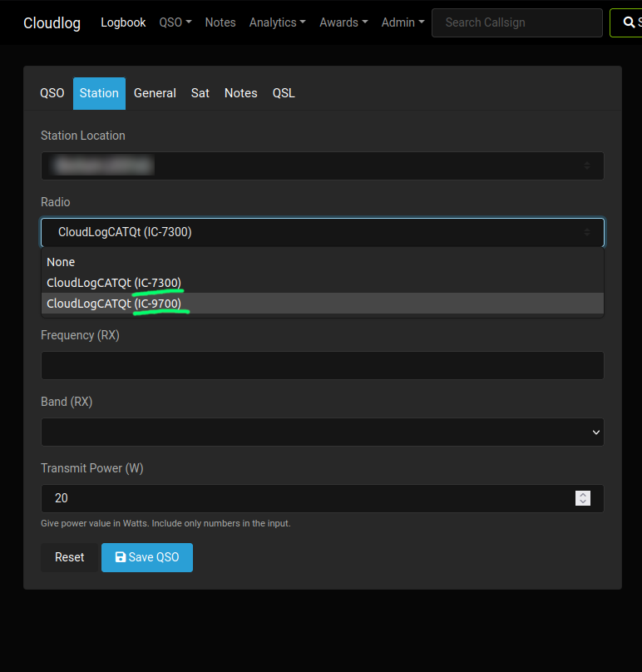Screen dimensions: 642x672
Task: Open Notes in the top navbar
Action: (220, 22)
